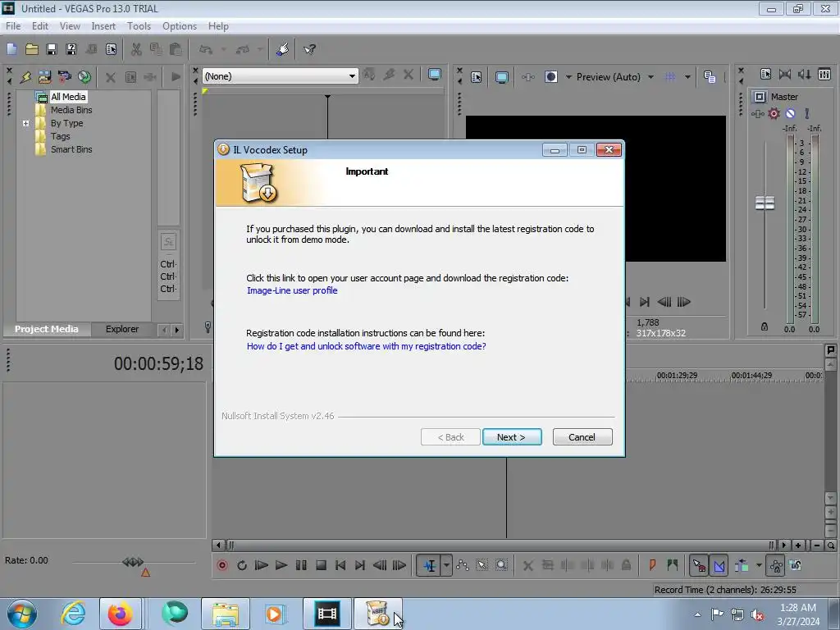Click the Split Screen View icon
This screenshot has width=840, height=630.
pos(550,76)
